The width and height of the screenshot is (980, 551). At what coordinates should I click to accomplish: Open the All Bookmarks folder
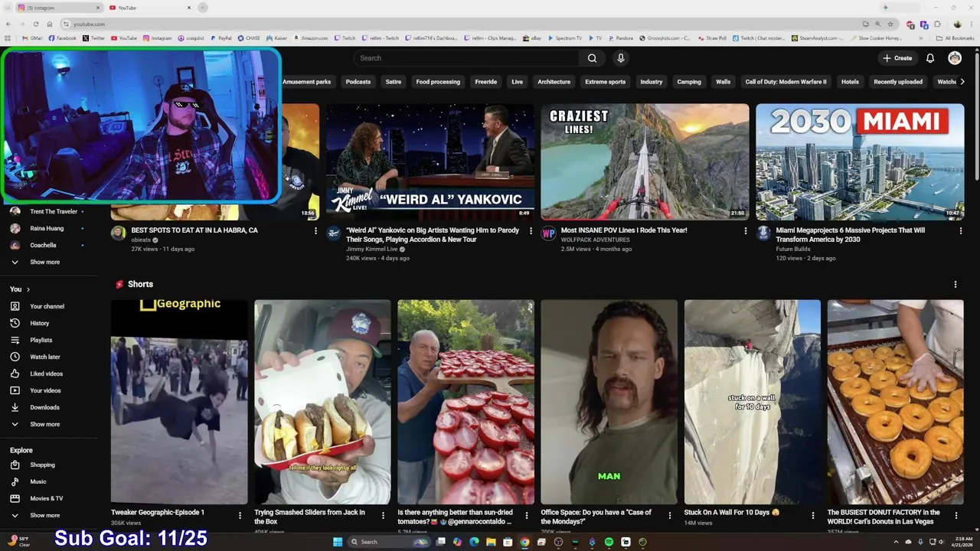click(955, 37)
